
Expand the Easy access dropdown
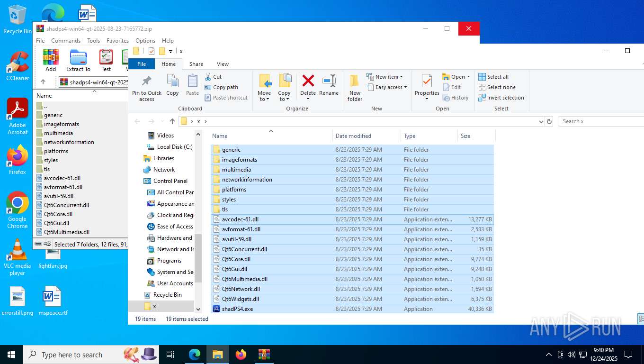click(x=405, y=87)
